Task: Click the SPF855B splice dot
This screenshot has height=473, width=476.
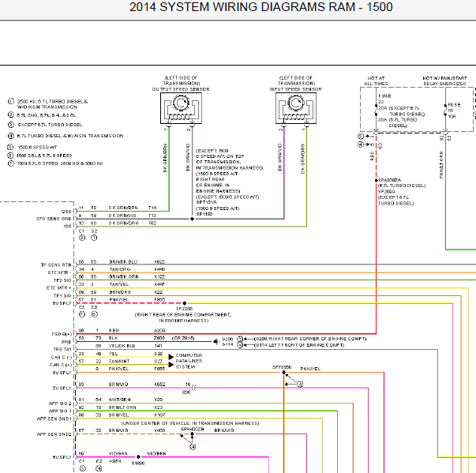Action: [284, 373]
